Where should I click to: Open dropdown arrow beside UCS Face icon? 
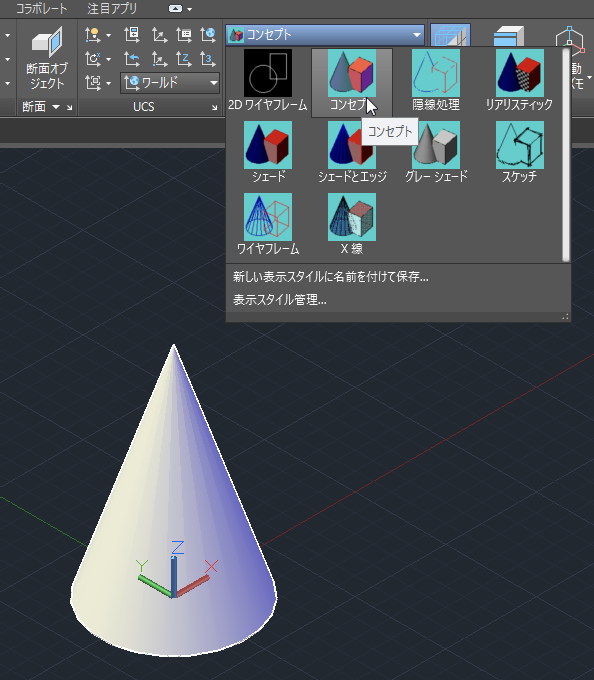point(108,83)
